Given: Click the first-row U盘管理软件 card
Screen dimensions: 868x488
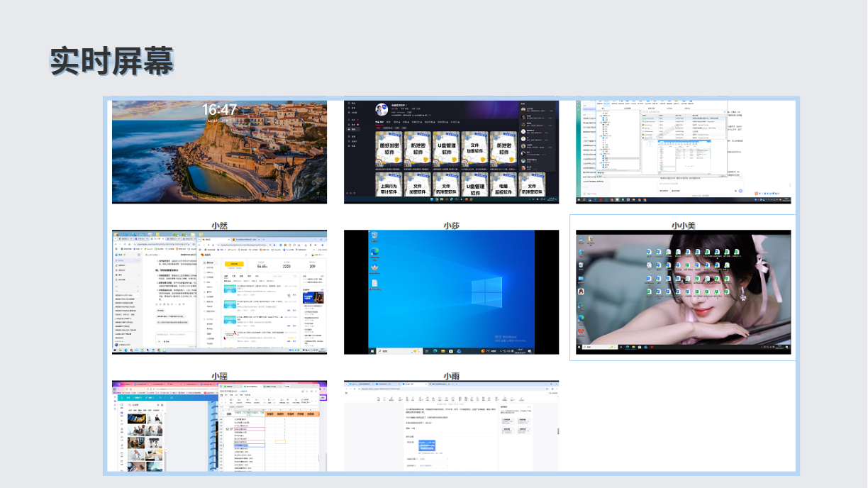Looking at the screenshot, I should [x=446, y=149].
